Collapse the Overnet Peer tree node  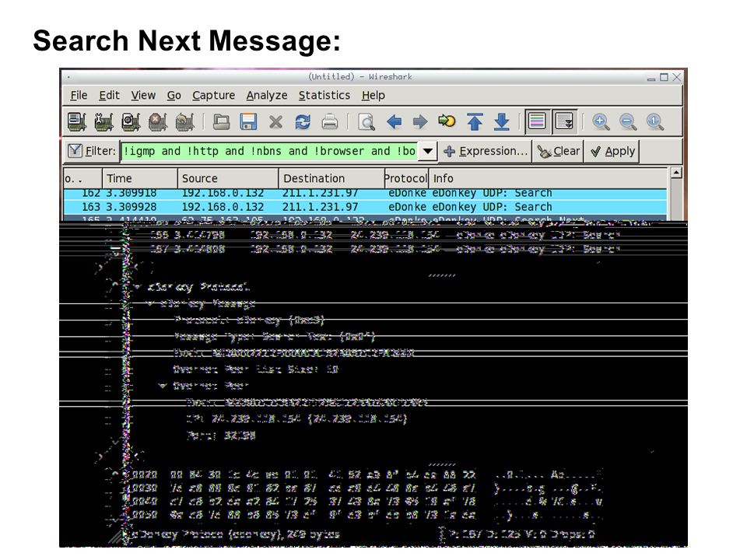163,385
